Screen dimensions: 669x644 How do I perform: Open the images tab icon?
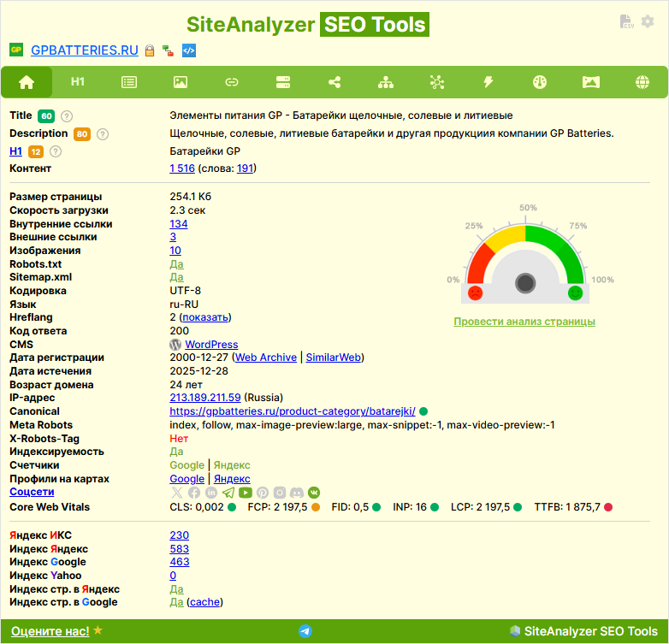pos(181,82)
